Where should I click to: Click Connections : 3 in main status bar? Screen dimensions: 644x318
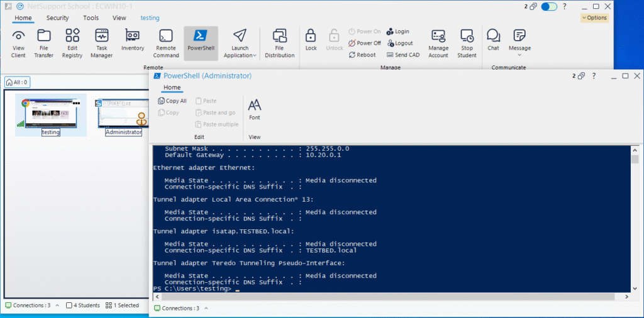tap(28, 305)
